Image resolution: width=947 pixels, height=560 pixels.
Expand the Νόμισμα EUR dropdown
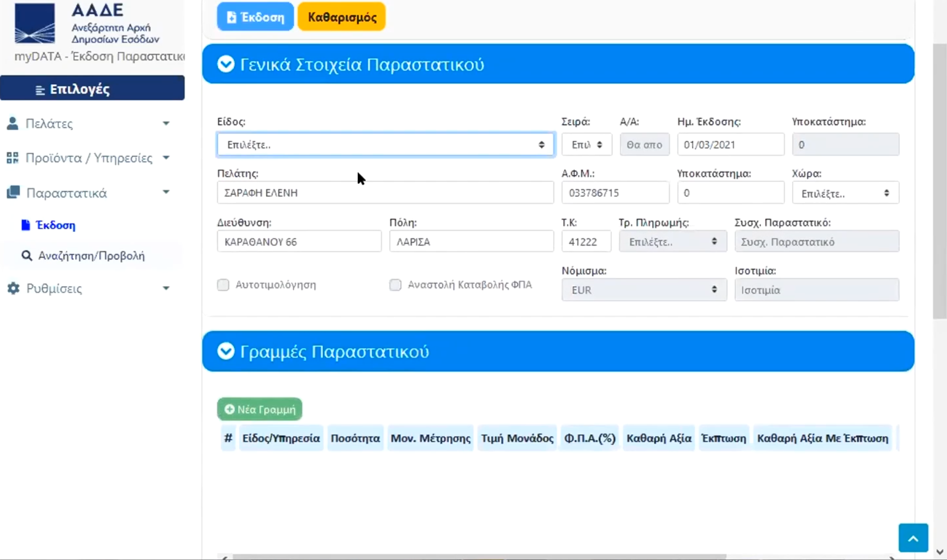pyautogui.click(x=644, y=290)
